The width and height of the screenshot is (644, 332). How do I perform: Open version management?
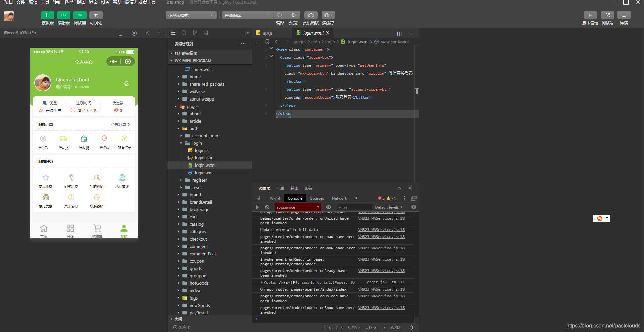(590, 15)
